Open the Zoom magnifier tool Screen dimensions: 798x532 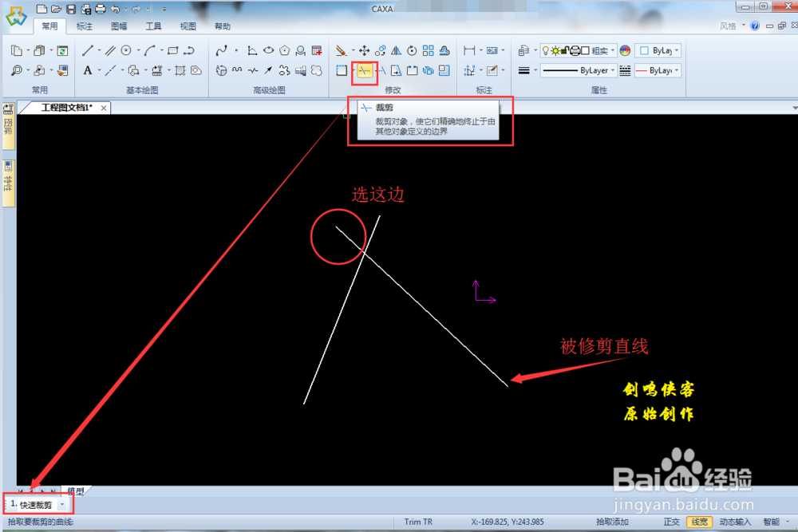tap(17, 70)
